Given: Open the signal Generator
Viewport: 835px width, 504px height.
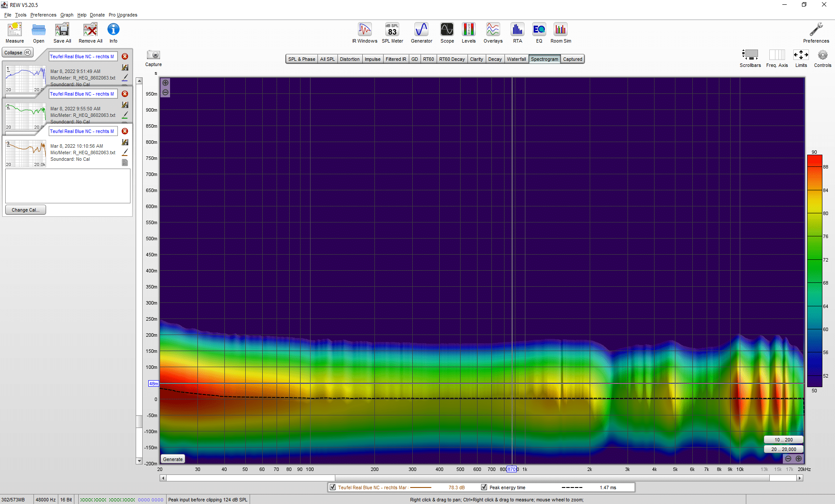Looking at the screenshot, I should coord(421,33).
